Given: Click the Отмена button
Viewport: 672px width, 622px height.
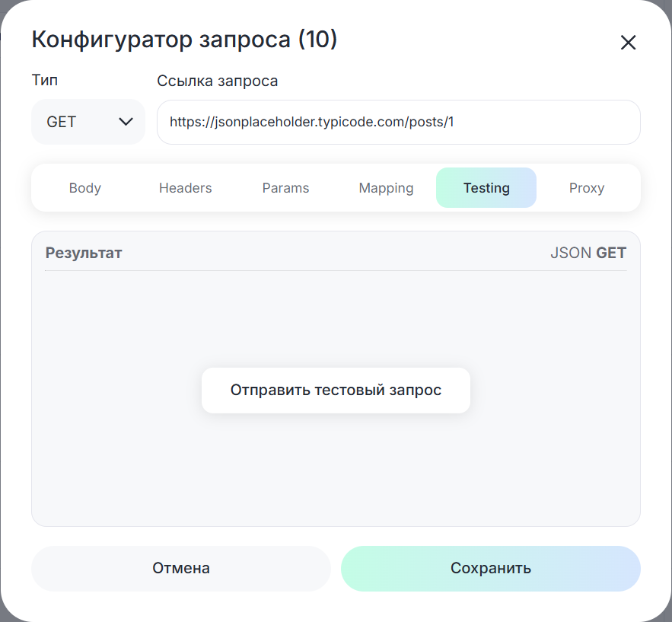Looking at the screenshot, I should point(181,569).
